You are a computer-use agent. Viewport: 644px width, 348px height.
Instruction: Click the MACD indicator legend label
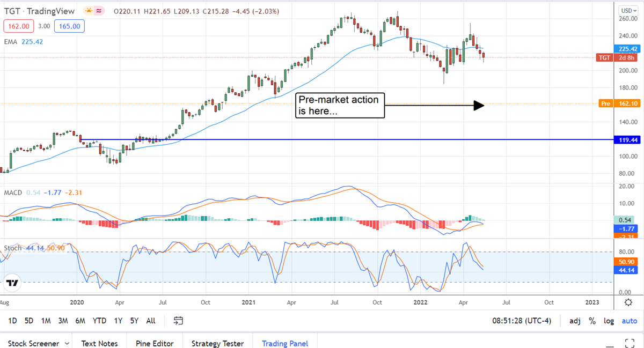(13, 192)
